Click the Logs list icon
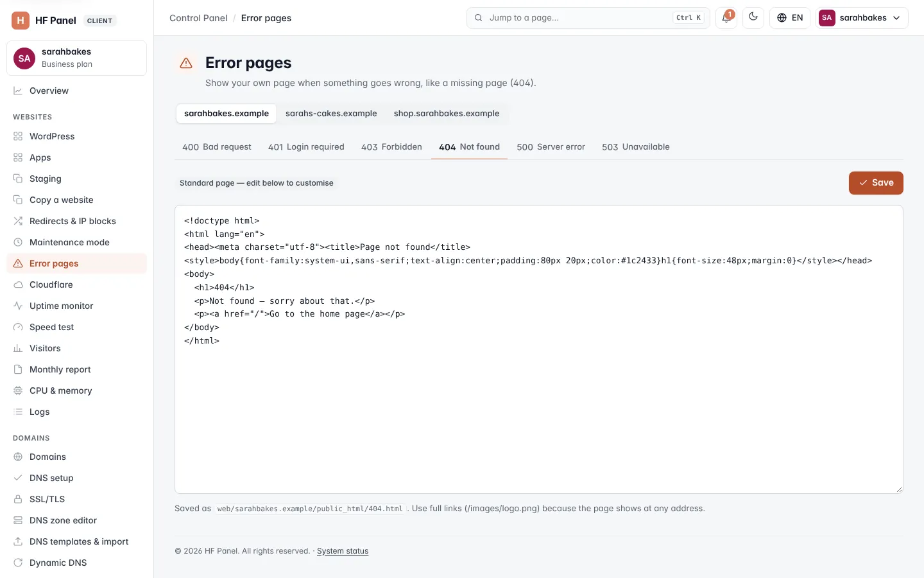The width and height of the screenshot is (924, 578). click(x=18, y=412)
